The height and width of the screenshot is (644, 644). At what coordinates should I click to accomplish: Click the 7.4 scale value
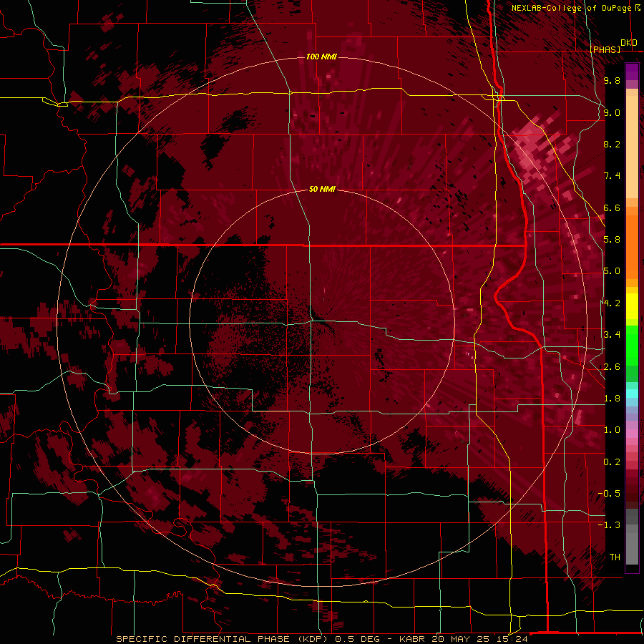(x=612, y=176)
